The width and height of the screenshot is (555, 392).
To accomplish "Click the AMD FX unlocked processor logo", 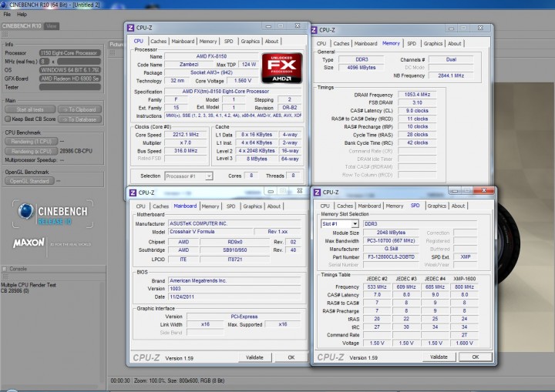I will click(282, 69).
